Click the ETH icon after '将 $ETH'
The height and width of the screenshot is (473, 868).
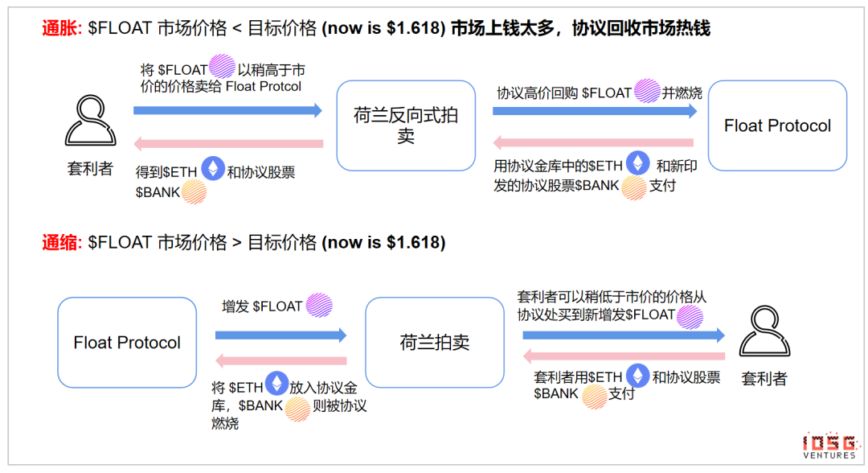[276, 383]
